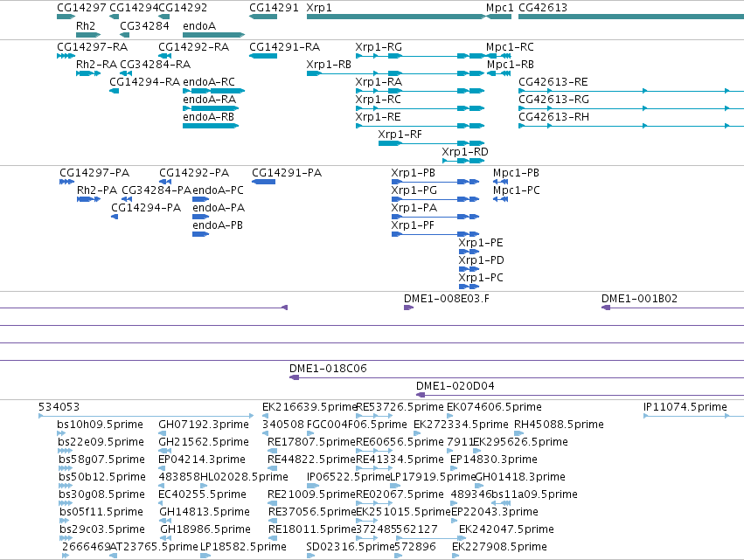Select EST GH21562.5prime label
744x560 pixels.
[204, 442]
